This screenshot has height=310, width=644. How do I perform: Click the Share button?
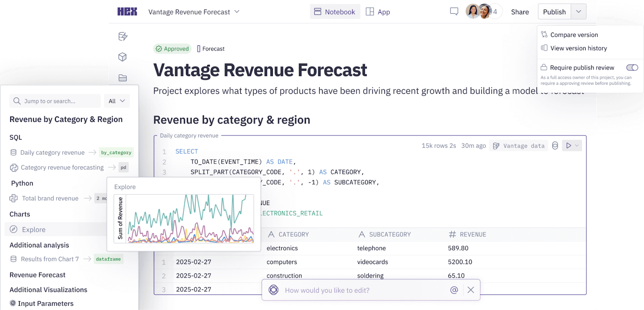[520, 12]
